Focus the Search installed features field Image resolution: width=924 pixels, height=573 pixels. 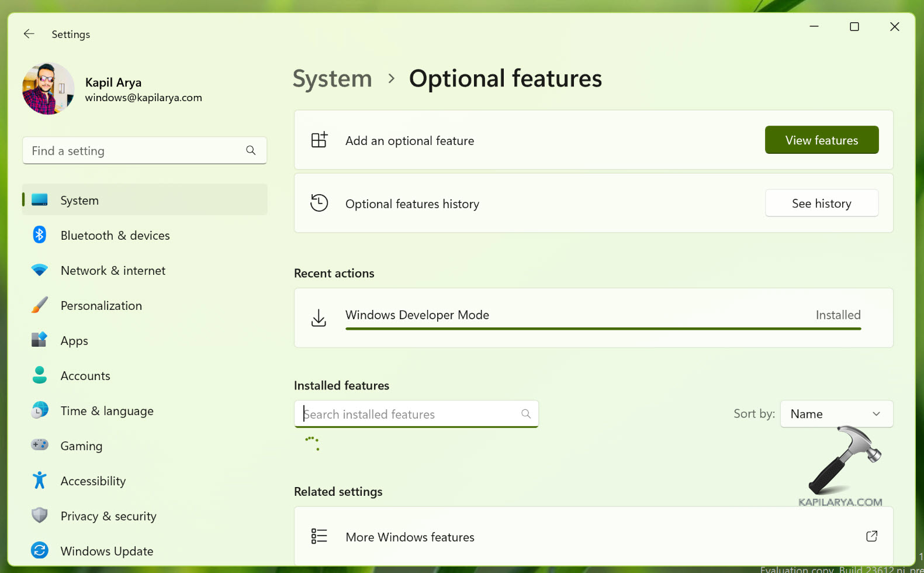pos(409,414)
